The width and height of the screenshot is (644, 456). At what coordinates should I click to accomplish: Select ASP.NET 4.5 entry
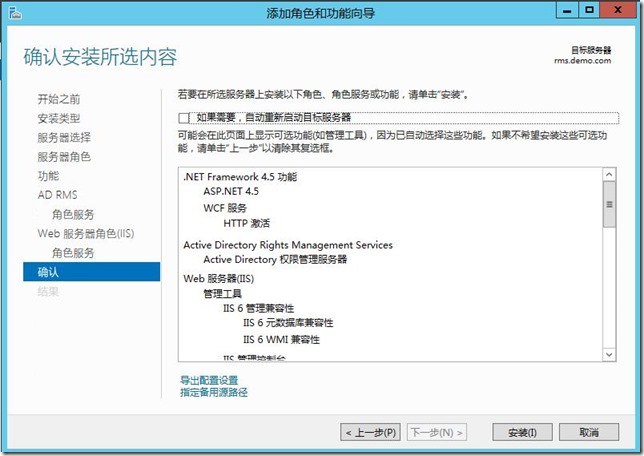point(231,191)
